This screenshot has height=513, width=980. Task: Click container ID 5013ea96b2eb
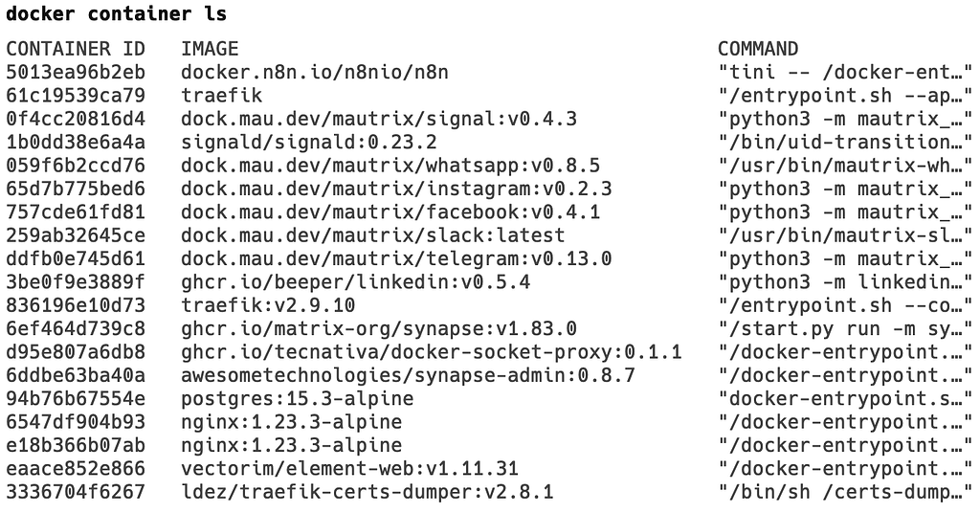click(x=76, y=73)
